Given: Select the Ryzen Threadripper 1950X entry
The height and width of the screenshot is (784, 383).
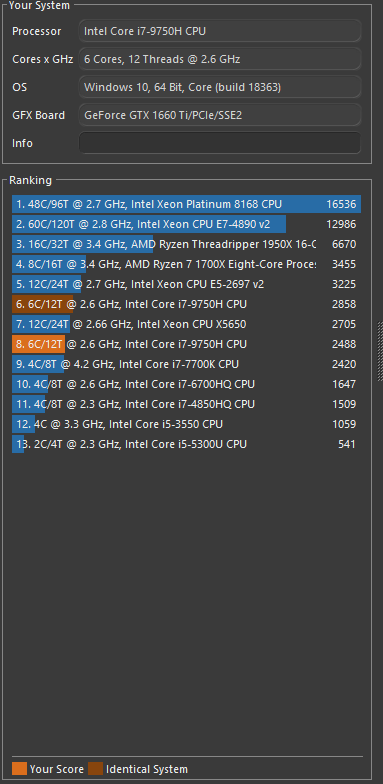Looking at the screenshot, I should tap(186, 244).
